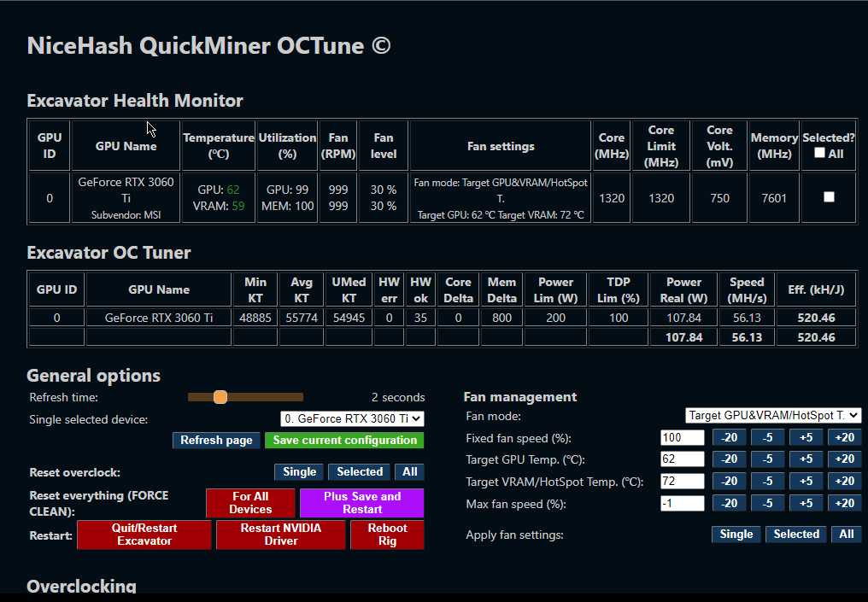Click the Eff. (kH/J) column header
The width and height of the screenshot is (868, 602).
[x=816, y=289]
